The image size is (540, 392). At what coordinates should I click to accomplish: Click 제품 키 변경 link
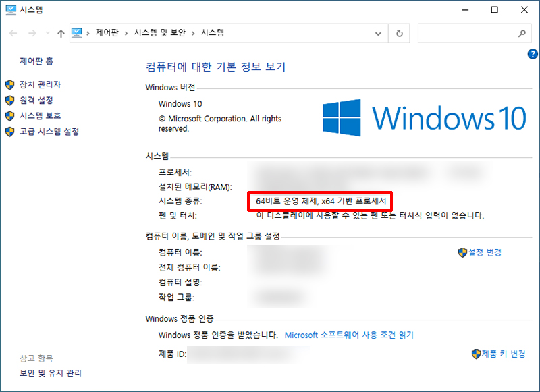coord(504,354)
